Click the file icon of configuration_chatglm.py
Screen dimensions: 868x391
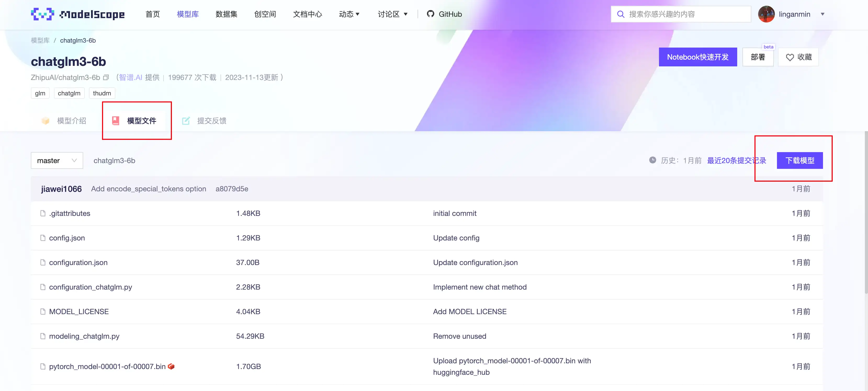click(x=43, y=287)
